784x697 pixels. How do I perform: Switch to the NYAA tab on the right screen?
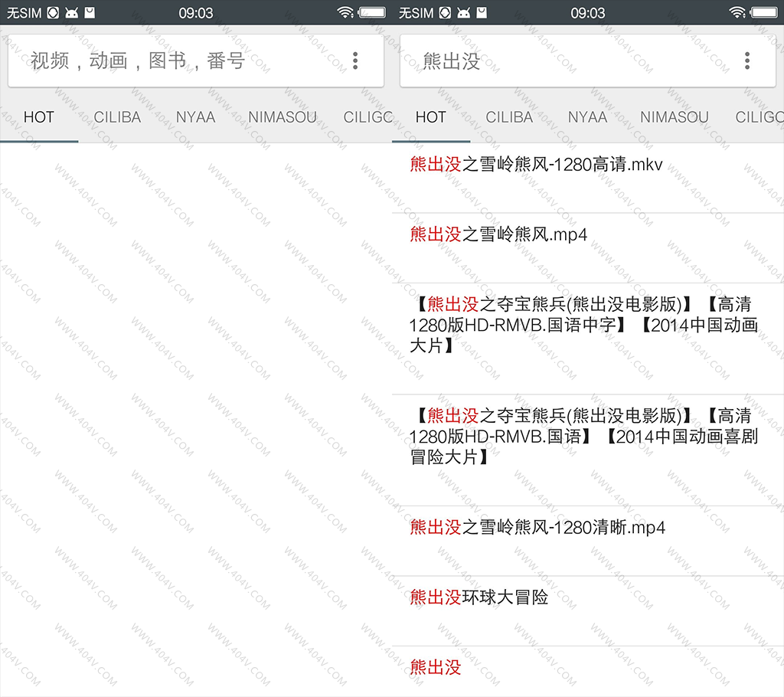pos(587,117)
